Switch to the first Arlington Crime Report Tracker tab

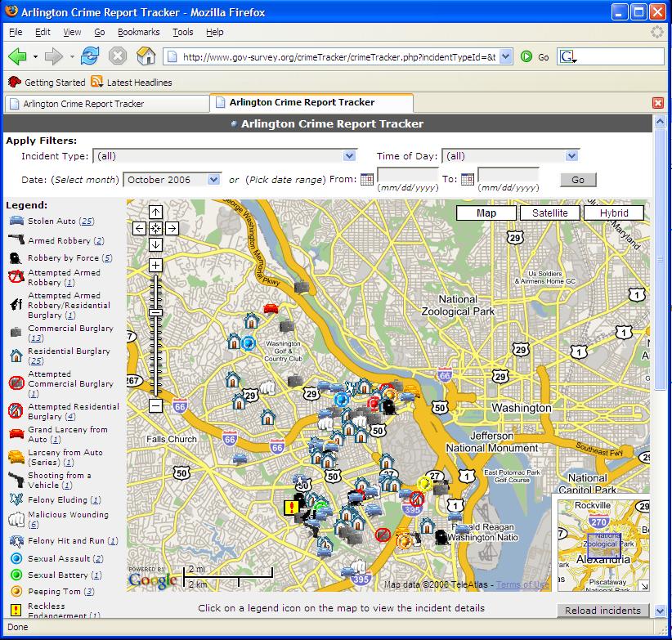[107, 104]
